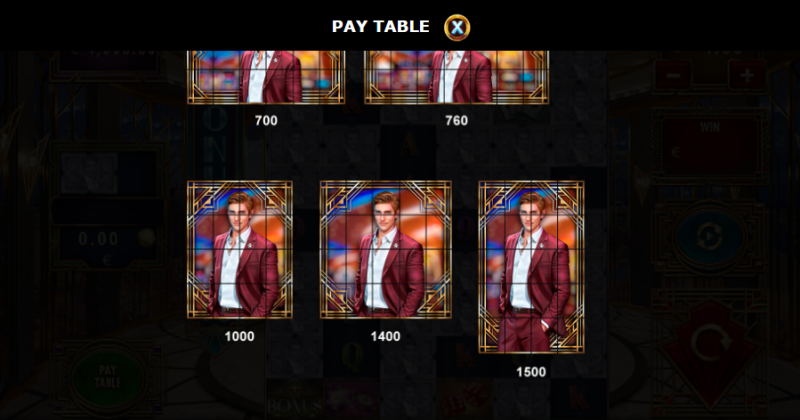Click the 760 payout value
Viewport: 800px width, 420px height.
pyautogui.click(x=456, y=120)
